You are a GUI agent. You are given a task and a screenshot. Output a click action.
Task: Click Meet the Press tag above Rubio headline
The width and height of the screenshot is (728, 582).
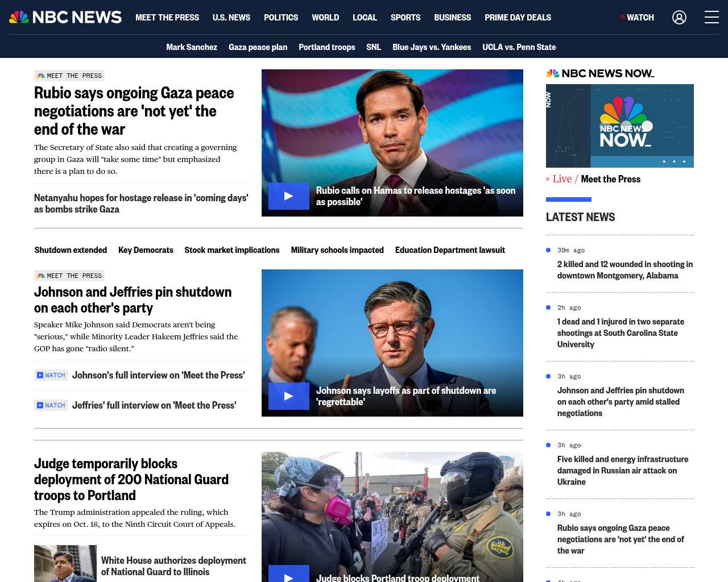pyautogui.click(x=69, y=76)
